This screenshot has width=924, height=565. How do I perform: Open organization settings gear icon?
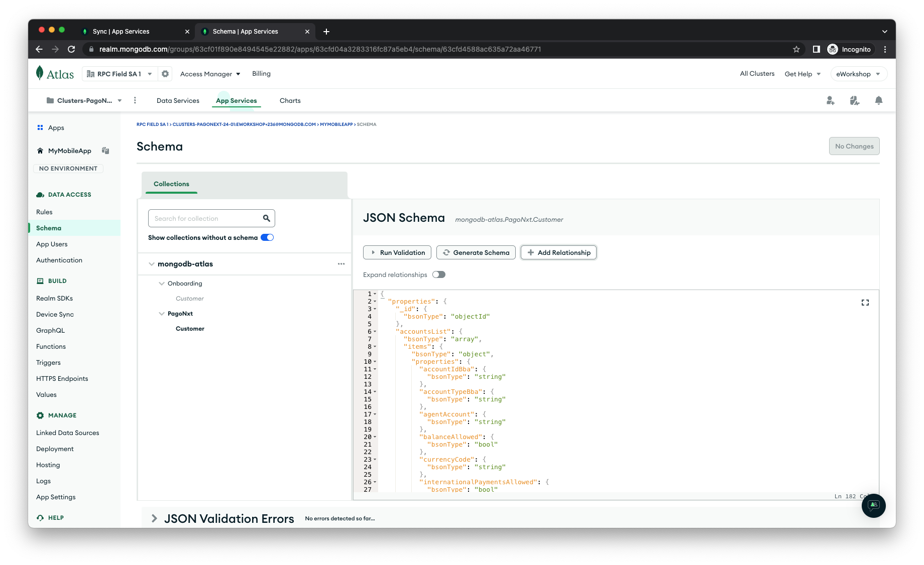(x=165, y=74)
